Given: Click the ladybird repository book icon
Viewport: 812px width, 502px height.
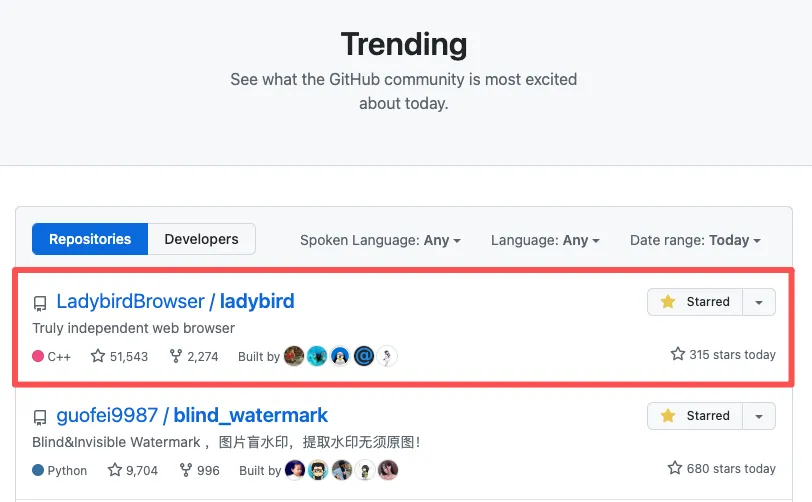Looking at the screenshot, I should pyautogui.click(x=40, y=303).
